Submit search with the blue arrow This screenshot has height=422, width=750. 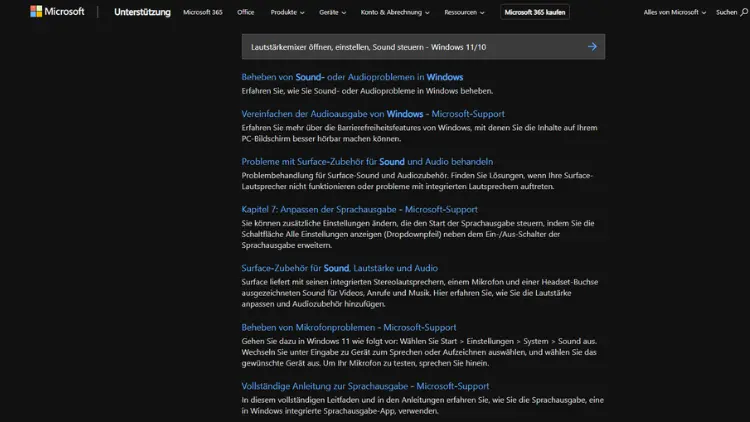pos(592,46)
